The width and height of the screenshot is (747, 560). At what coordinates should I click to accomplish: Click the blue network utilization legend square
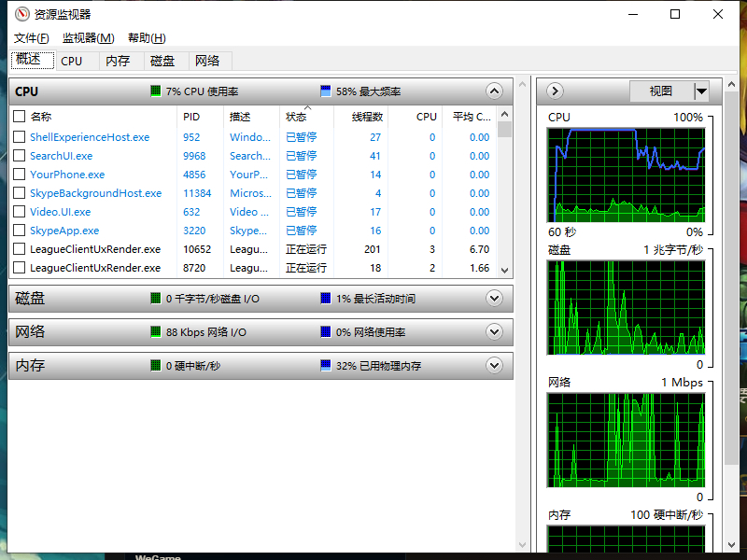pyautogui.click(x=326, y=332)
